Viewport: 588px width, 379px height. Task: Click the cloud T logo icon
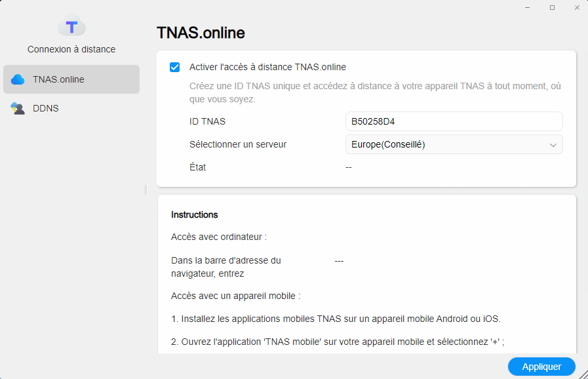point(71,26)
